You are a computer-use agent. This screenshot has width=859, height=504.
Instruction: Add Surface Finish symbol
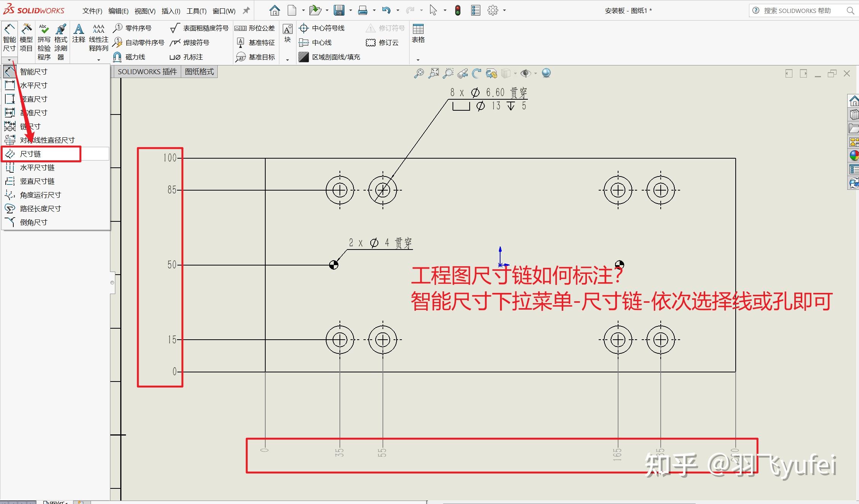pos(199,28)
